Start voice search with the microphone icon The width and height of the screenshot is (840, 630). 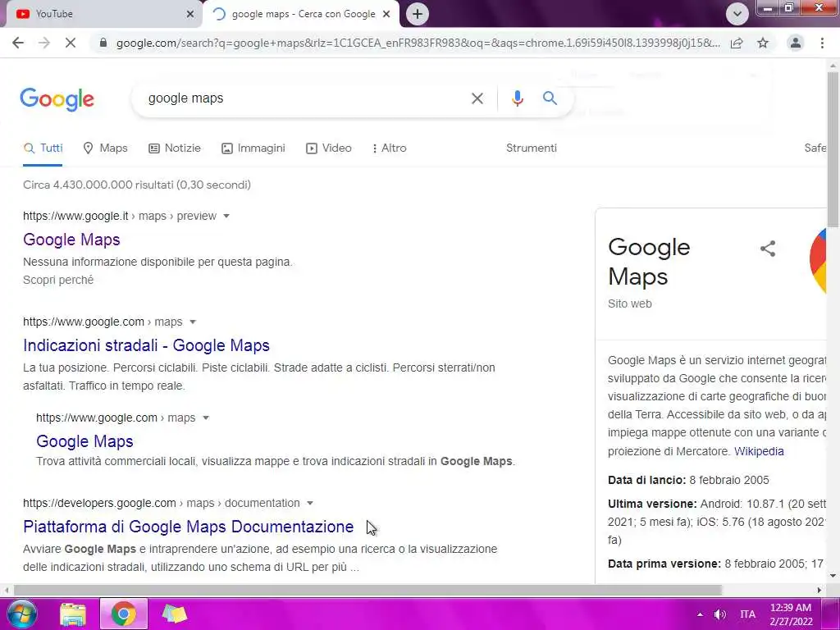pos(517,98)
